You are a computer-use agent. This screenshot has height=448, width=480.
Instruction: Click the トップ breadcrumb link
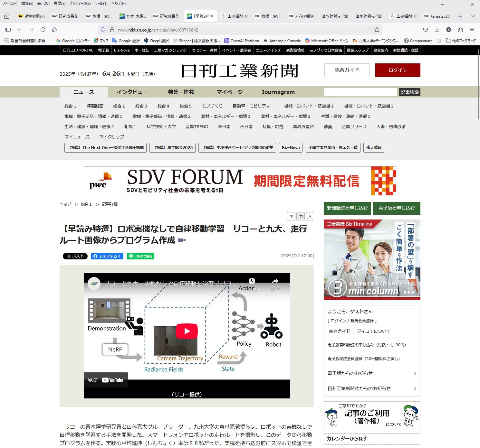[x=65, y=204]
